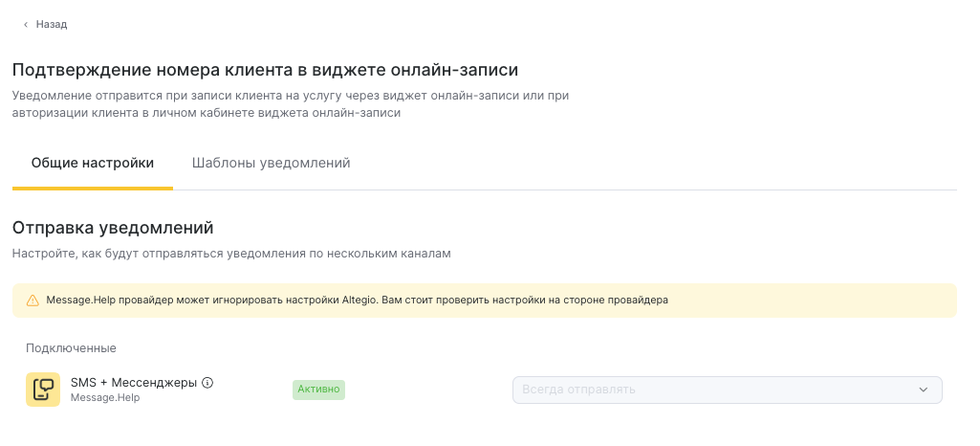Click the yellow underline beneath the active tab
The image size is (980, 446).
pos(93,188)
